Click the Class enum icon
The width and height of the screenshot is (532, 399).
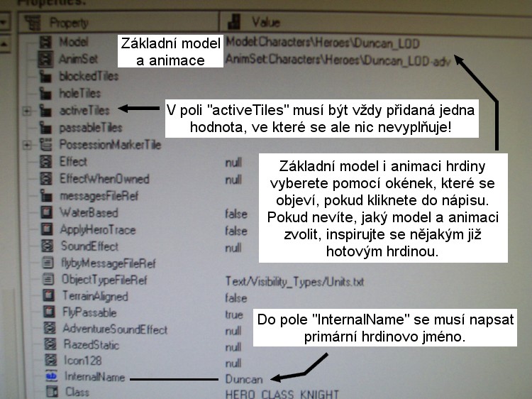coord(52,391)
